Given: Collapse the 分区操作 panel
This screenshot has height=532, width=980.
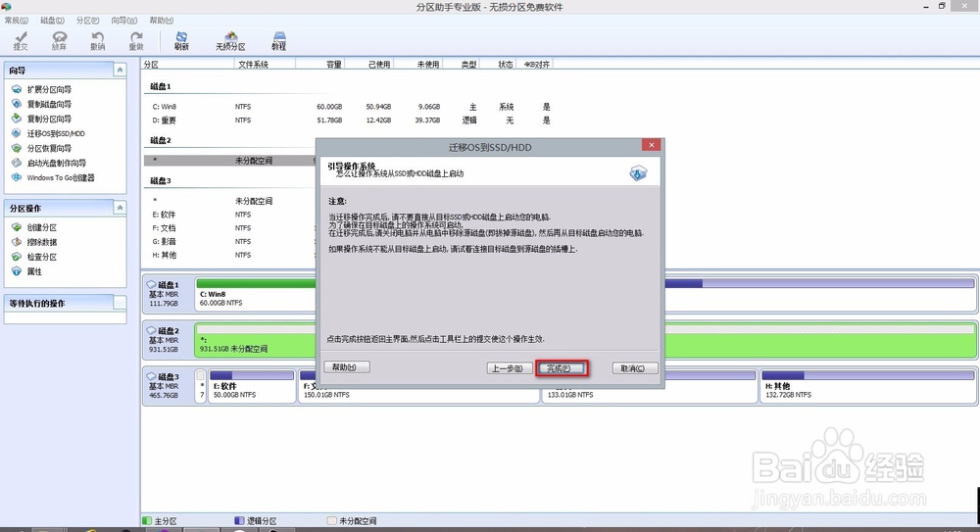Looking at the screenshot, I should tap(120, 208).
